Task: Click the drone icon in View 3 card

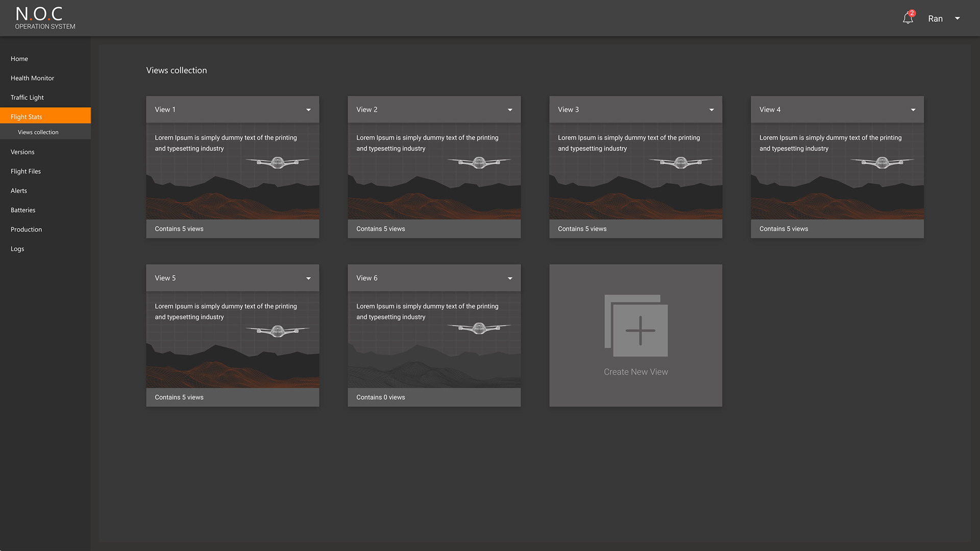Action: coord(681,162)
